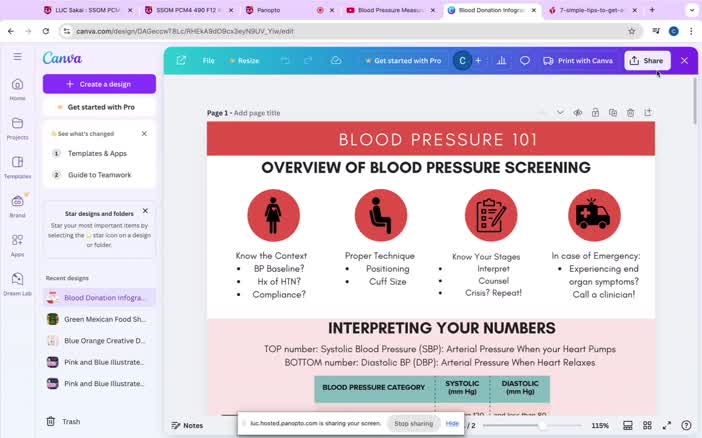702x438 pixels.
Task: Toggle the page thumbnails strip
Action: click(x=628, y=425)
